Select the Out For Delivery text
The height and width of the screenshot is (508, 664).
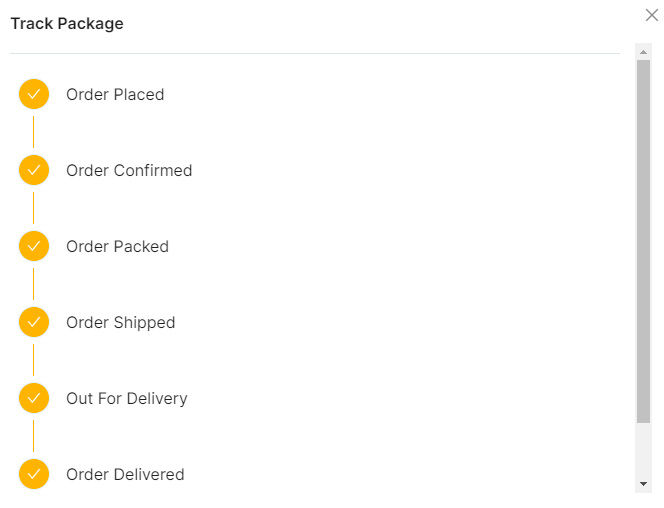coord(126,399)
